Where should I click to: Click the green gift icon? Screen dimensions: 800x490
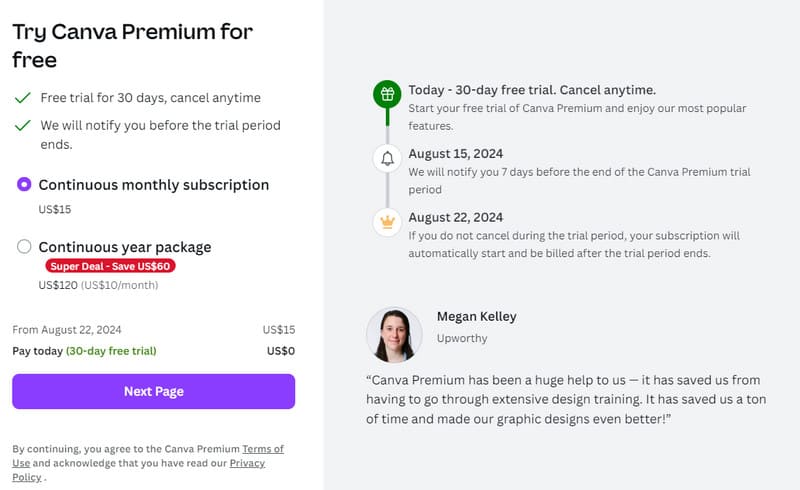click(386, 95)
